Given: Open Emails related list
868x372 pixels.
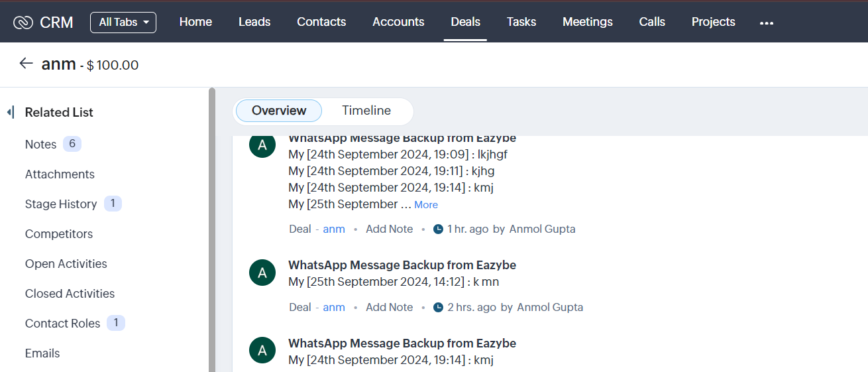Looking at the screenshot, I should tap(42, 353).
